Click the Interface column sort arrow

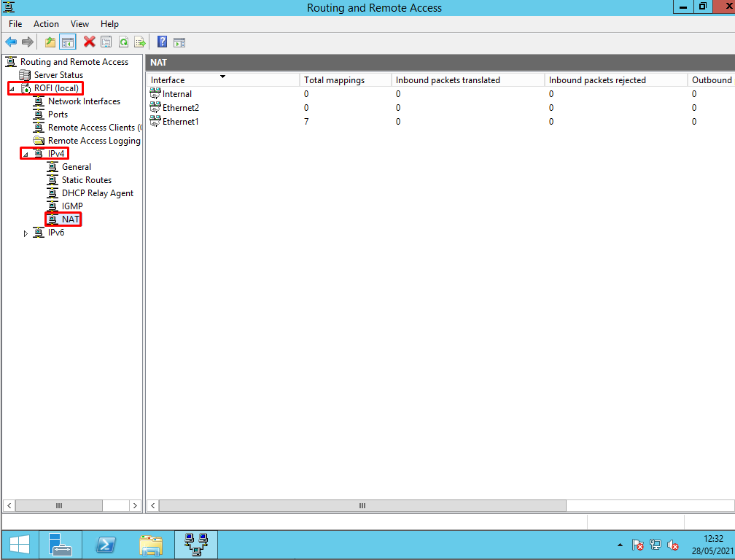(222, 77)
